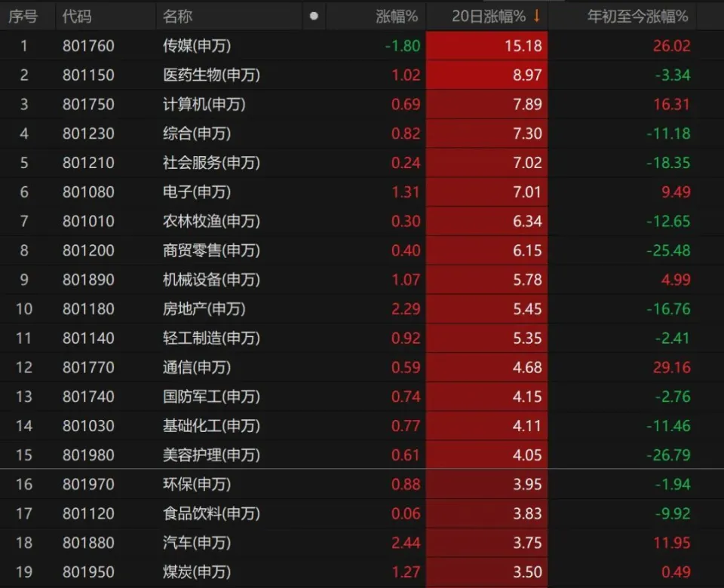724x588 pixels.
Task: Click stock code 801080
Action: (x=88, y=192)
